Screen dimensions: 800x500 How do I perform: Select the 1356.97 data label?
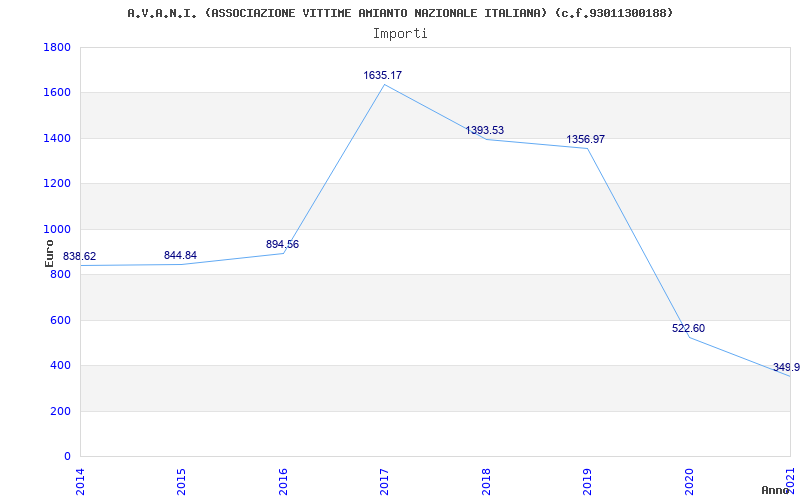[585, 139]
